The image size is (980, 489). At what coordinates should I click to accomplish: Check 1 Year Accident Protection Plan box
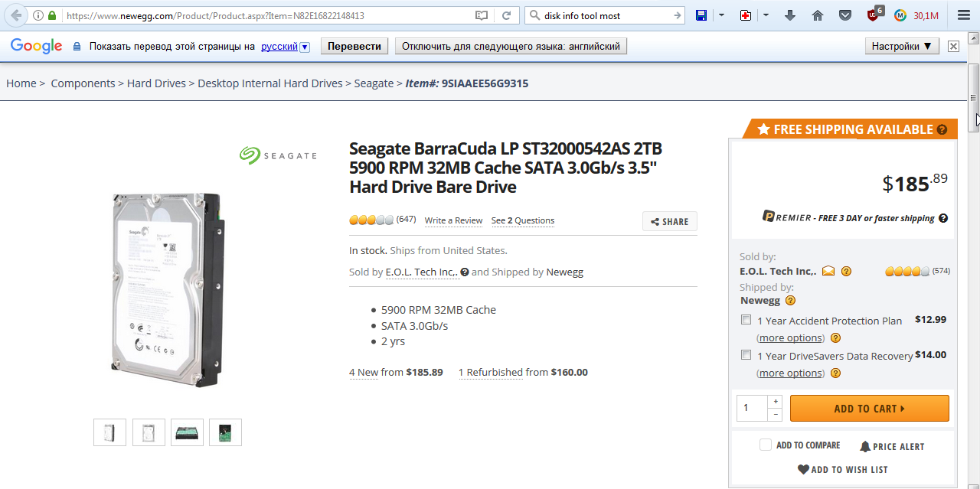tap(746, 320)
